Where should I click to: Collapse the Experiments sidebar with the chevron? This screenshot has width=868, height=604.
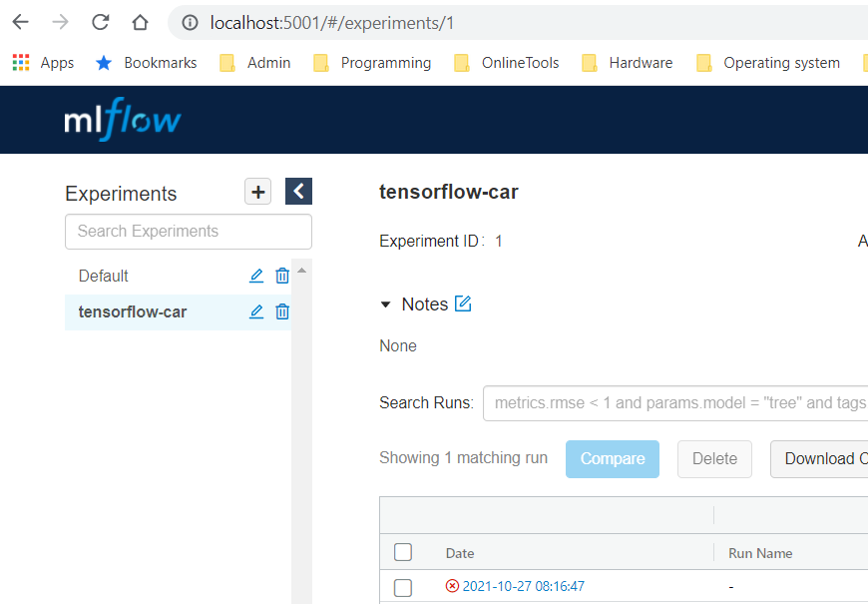pos(298,191)
